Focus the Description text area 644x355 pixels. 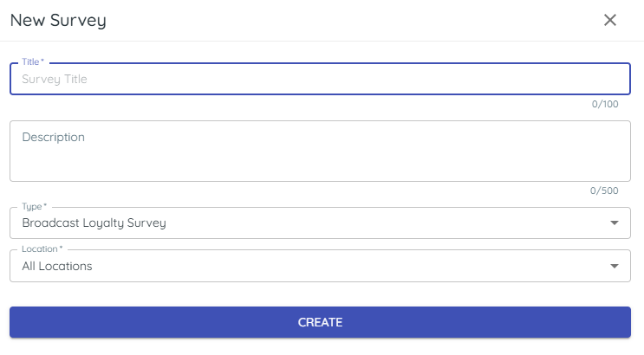(319, 151)
